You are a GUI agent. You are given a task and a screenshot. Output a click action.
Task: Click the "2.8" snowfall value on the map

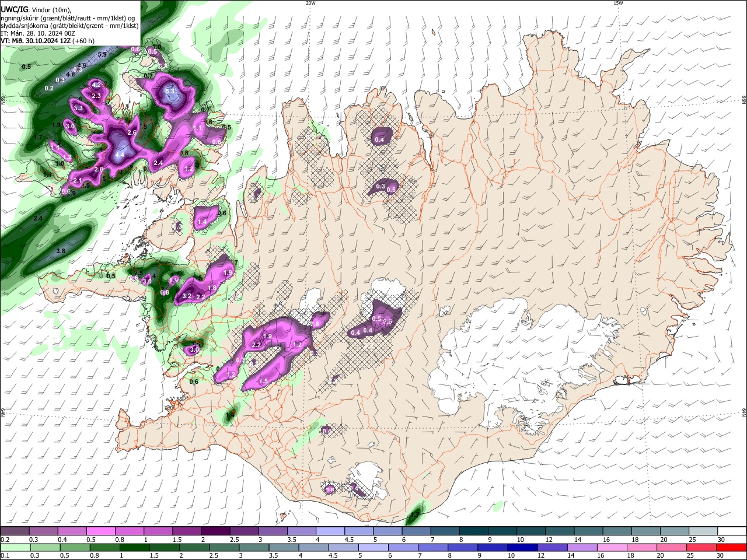[x=99, y=170]
